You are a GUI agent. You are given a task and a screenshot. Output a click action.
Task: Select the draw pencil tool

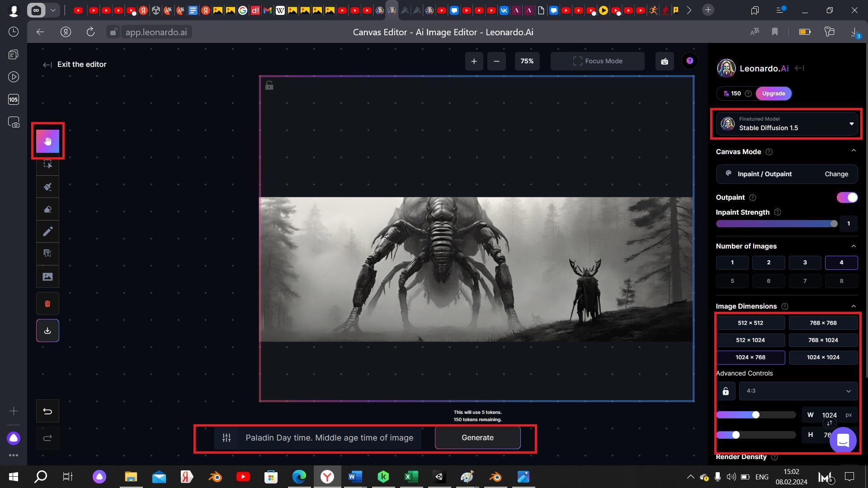point(47,232)
